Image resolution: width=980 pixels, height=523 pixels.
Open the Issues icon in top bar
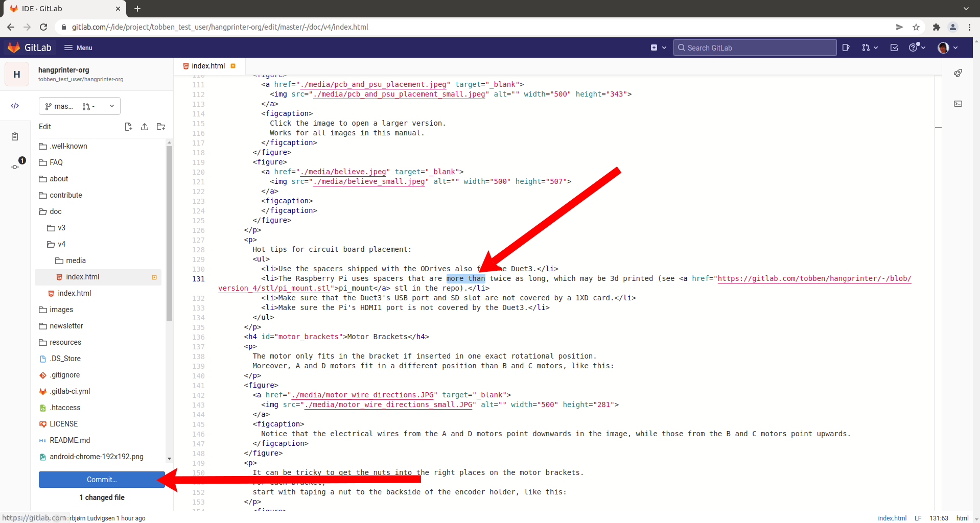pyautogui.click(x=846, y=47)
